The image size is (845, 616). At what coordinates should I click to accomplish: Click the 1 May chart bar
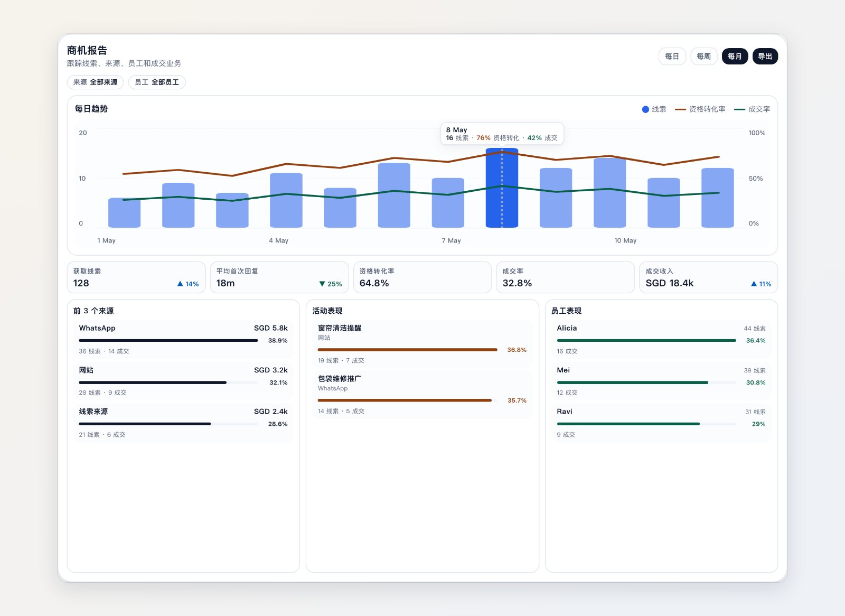coord(124,213)
